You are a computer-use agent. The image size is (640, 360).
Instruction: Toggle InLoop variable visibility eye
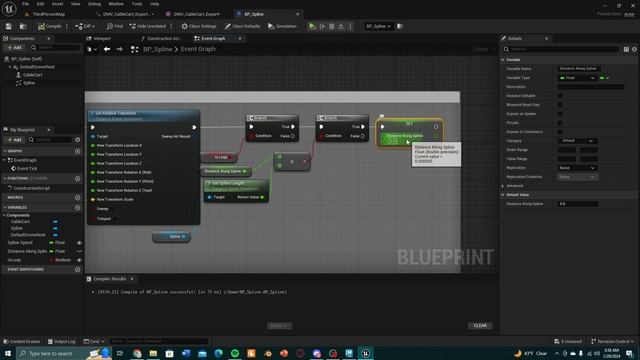tap(79, 260)
